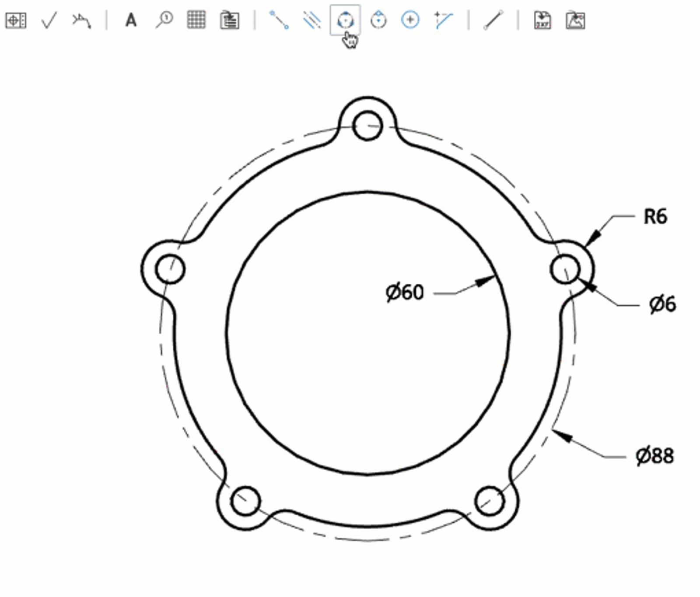Click the Ø88 bolt circle dimension
Screen dimensions: 700x597
click(654, 456)
